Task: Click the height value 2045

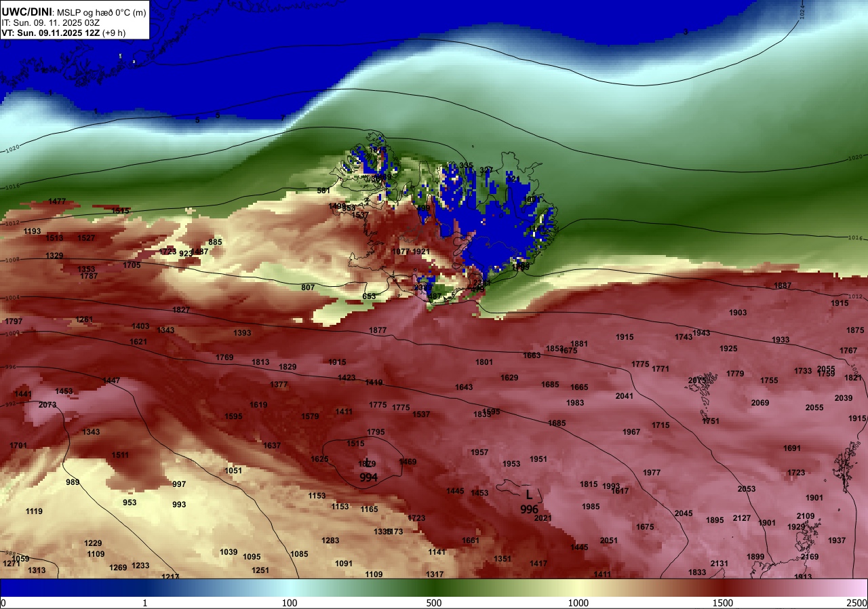Action: tap(684, 513)
